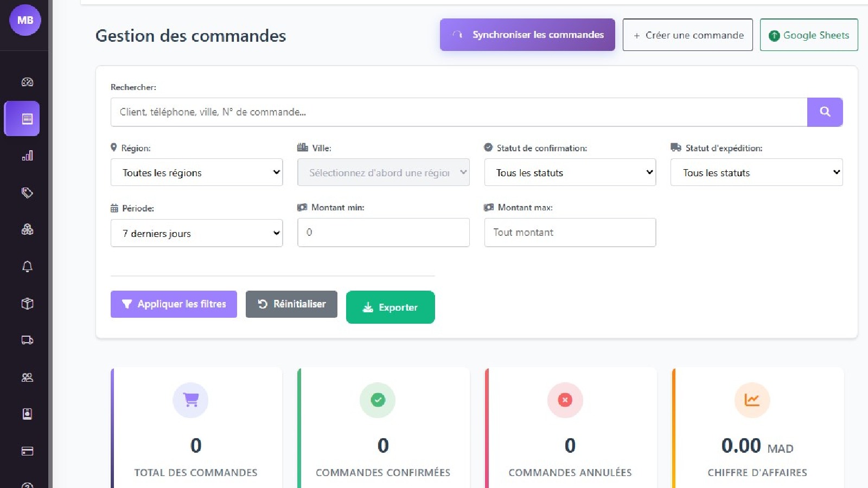
Task: Open the dashboard via the speedometer icon
Action: (x=27, y=81)
